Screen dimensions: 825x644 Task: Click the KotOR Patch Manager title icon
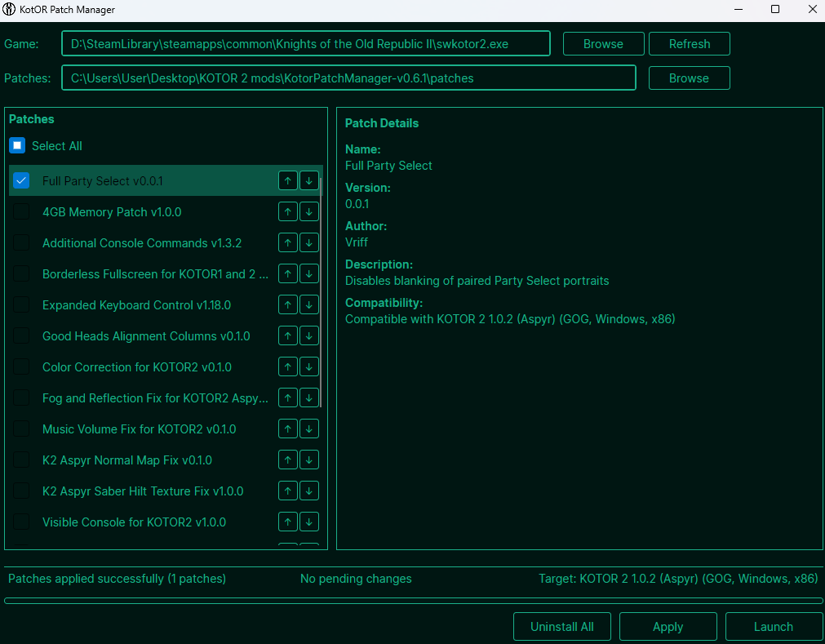coord(9,10)
